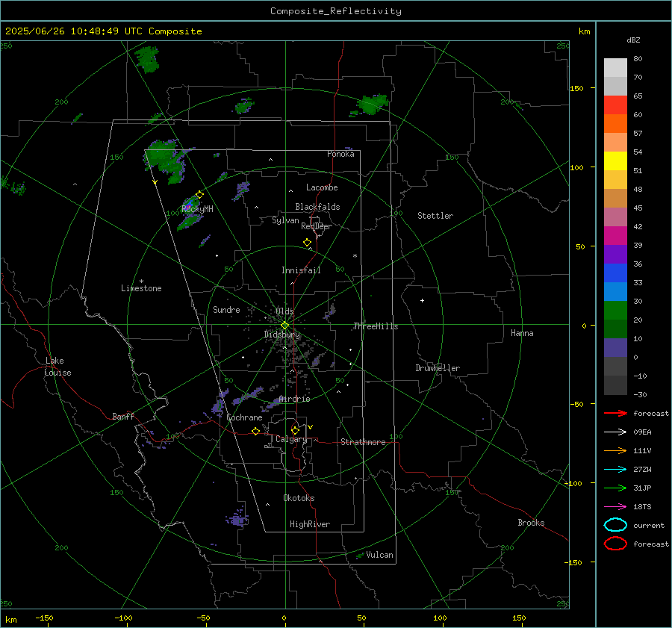Click the yellow diamond marker above Calgary label
The image size is (672, 628).
click(295, 430)
